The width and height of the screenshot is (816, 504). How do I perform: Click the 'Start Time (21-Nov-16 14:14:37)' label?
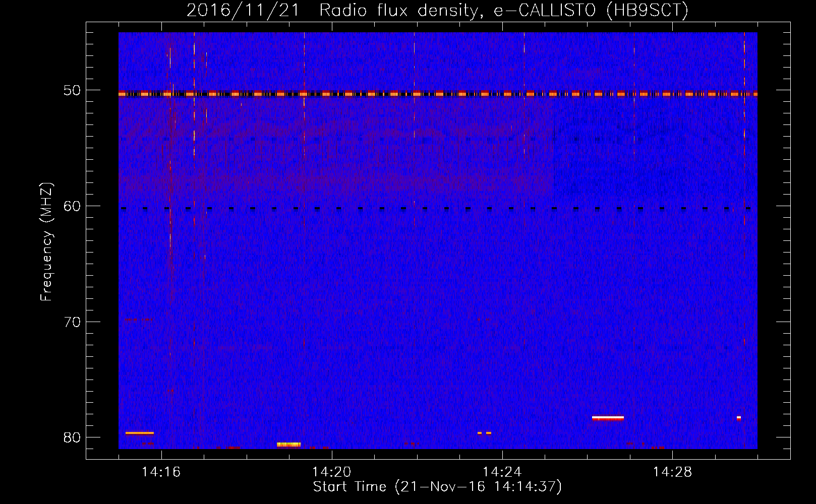[x=437, y=487]
